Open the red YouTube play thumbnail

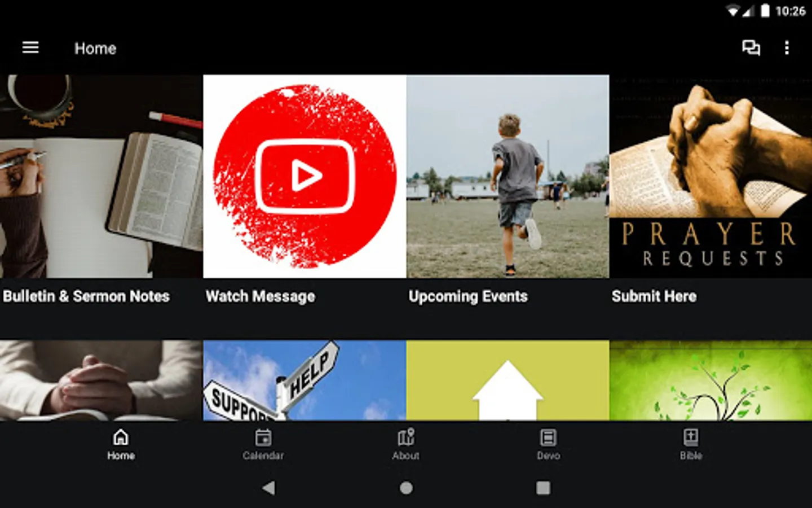(x=304, y=176)
